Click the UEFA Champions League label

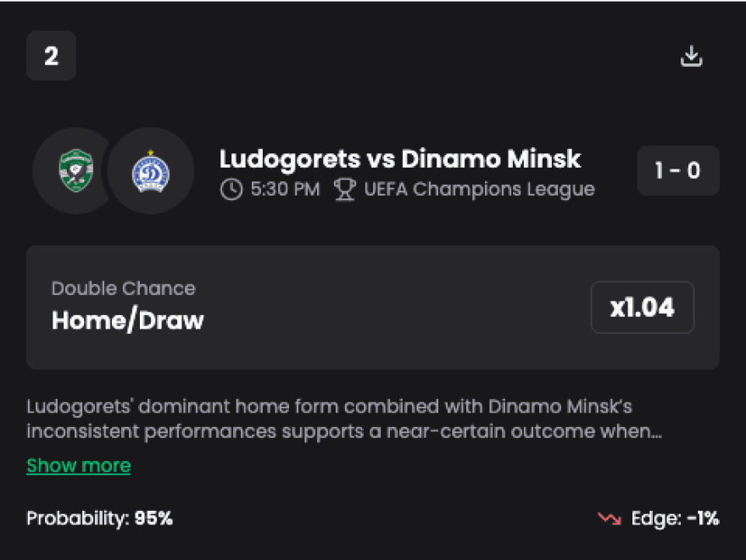(x=479, y=189)
